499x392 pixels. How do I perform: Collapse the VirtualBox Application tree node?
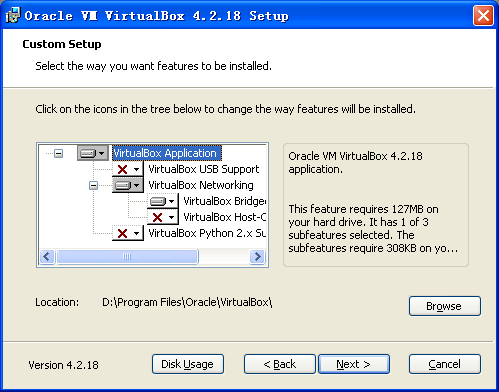click(59, 153)
